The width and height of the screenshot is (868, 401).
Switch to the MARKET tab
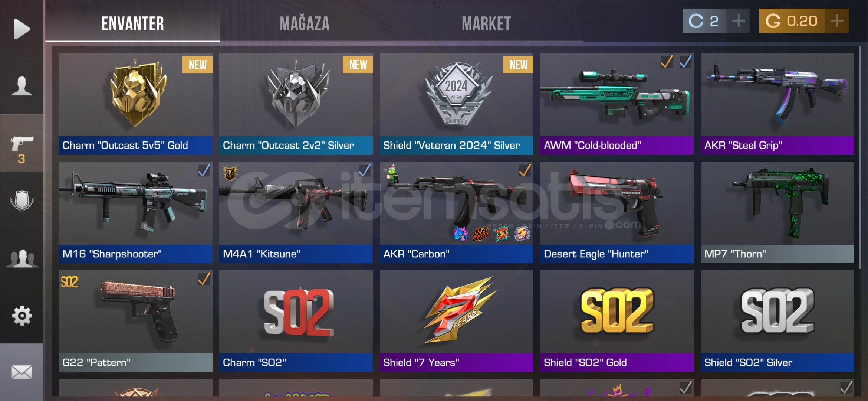click(486, 24)
